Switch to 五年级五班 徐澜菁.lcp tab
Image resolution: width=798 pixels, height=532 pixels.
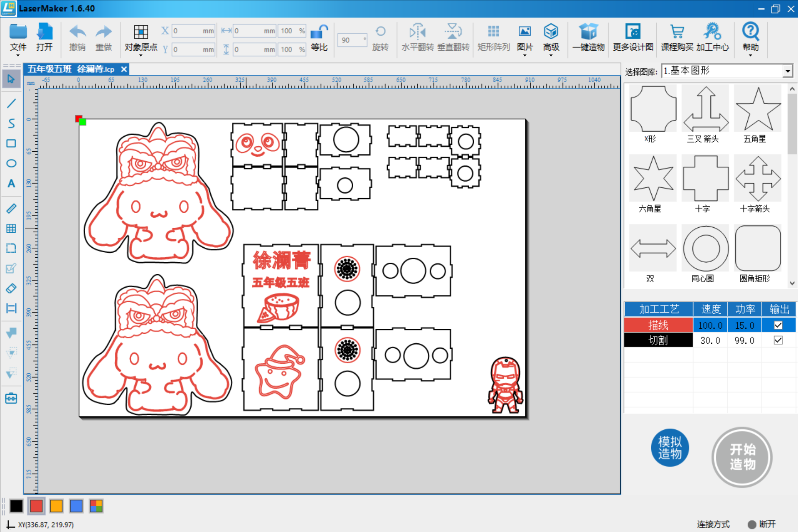[x=71, y=69]
